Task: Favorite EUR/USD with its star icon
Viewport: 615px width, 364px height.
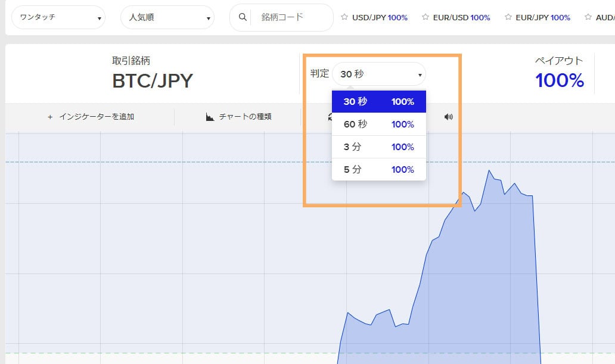Action: point(425,17)
